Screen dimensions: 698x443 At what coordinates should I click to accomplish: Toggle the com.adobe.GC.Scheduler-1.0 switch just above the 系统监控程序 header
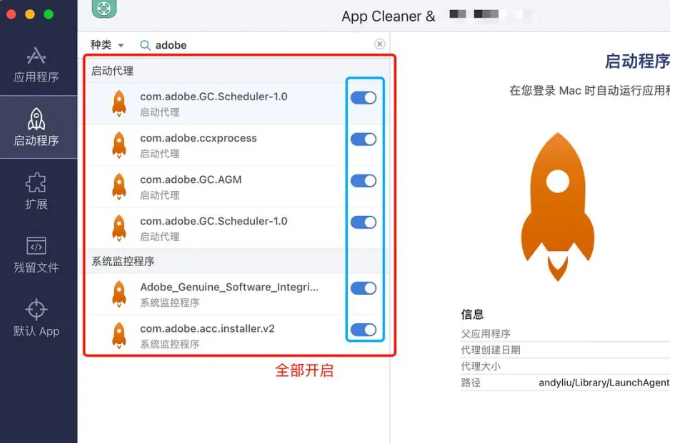(x=363, y=222)
